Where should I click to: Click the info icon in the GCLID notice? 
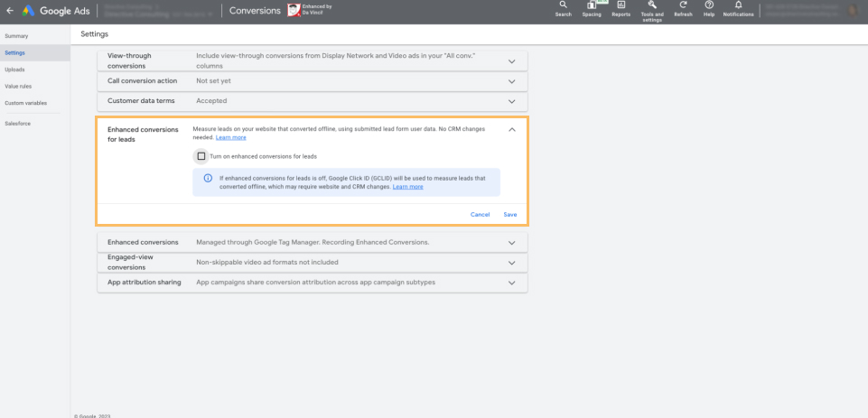(x=208, y=178)
